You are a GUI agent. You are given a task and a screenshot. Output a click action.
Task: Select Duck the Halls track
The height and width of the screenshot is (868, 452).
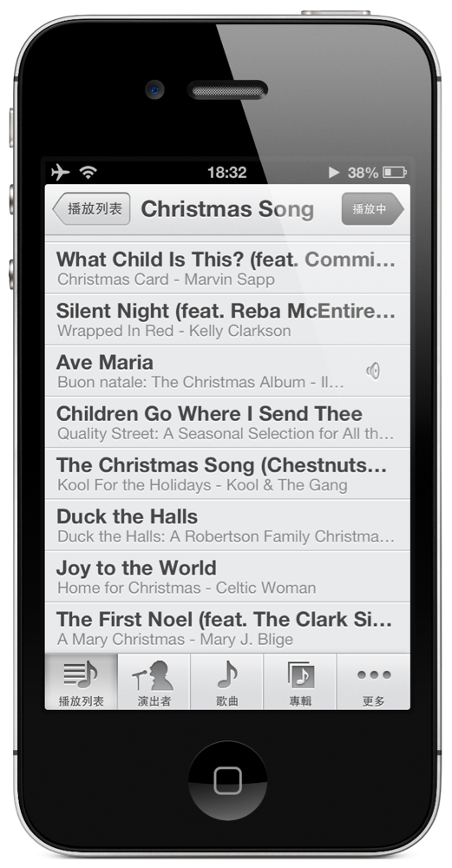(x=227, y=525)
